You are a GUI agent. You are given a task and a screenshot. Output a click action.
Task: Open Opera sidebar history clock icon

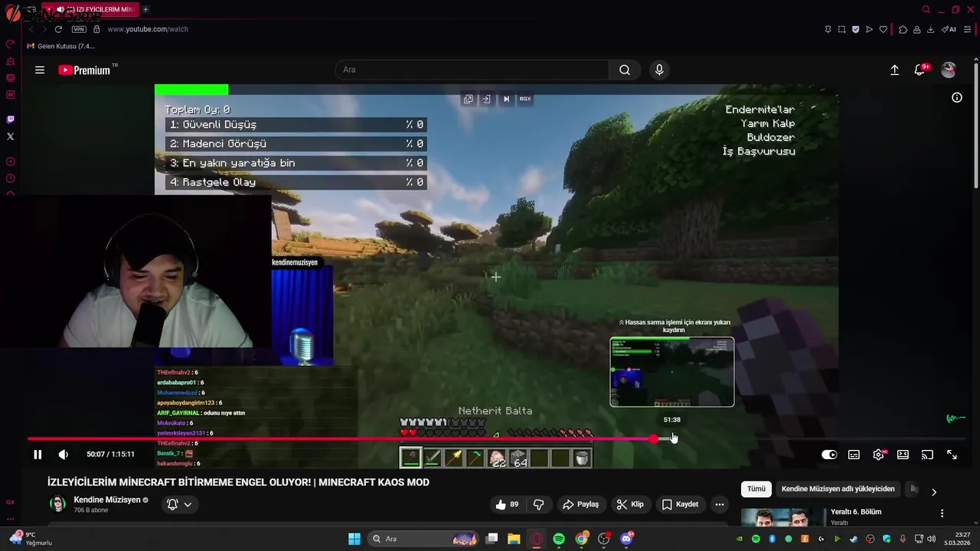tap(10, 178)
